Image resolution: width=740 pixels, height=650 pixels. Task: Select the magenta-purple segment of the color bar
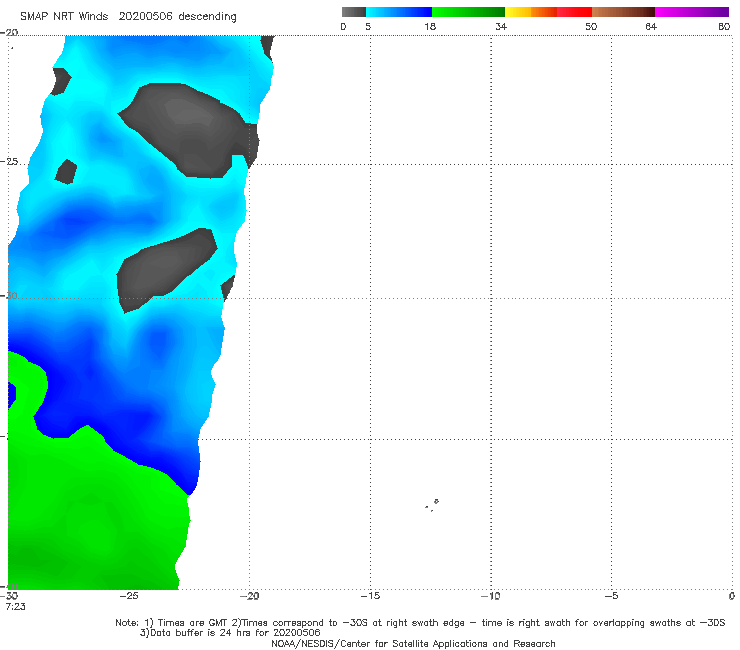tap(692, 12)
